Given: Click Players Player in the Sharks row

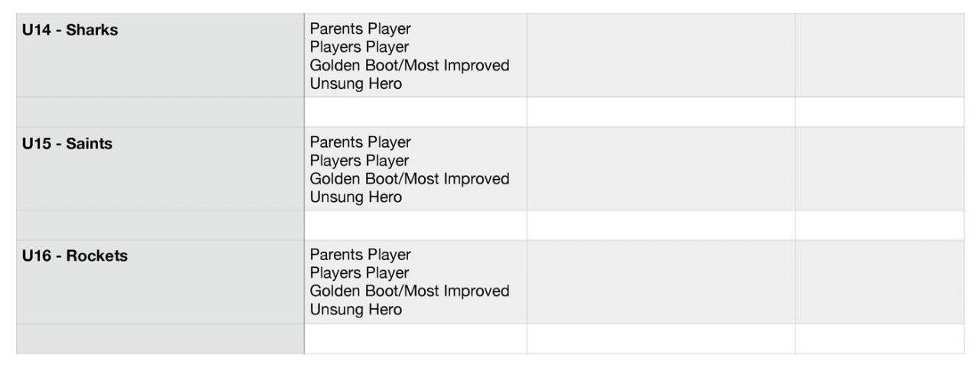Looking at the screenshot, I should [x=359, y=47].
